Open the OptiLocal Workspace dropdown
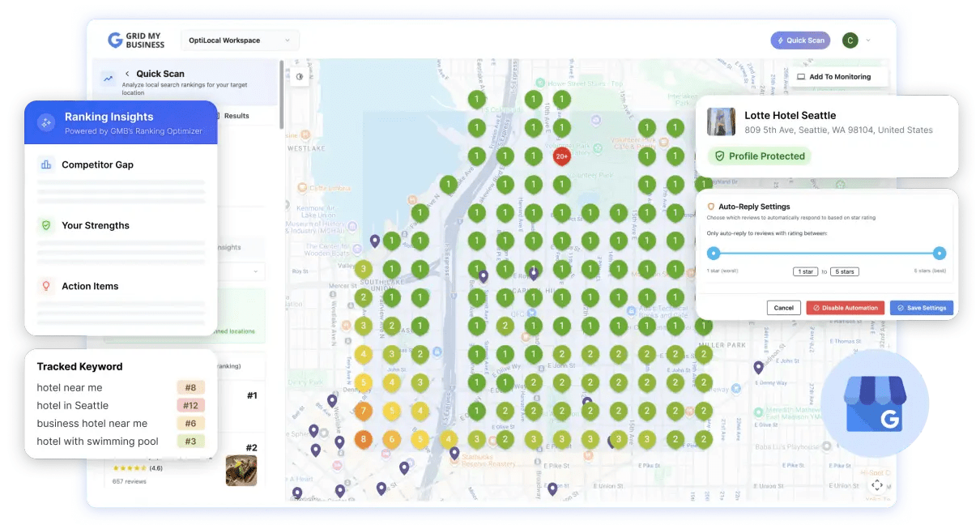This screenshot has height=525, width=980. [239, 41]
